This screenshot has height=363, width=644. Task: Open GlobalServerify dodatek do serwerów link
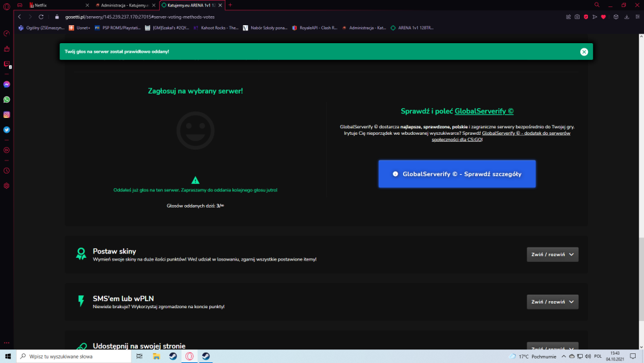[x=501, y=136]
